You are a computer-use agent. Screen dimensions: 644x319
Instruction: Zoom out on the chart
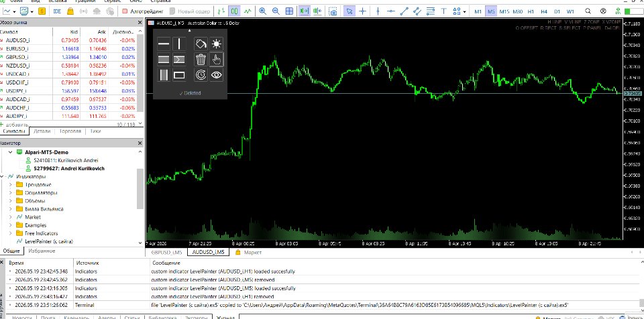[x=276, y=11]
